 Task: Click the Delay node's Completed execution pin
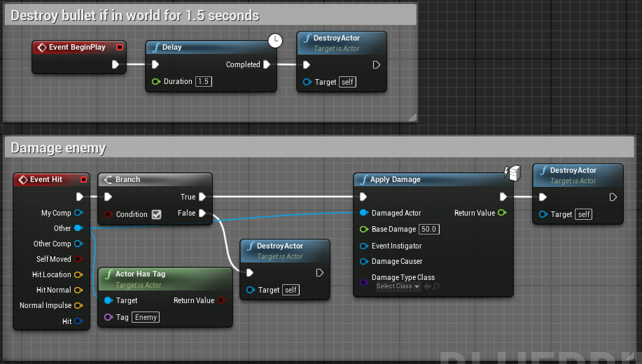(x=267, y=64)
